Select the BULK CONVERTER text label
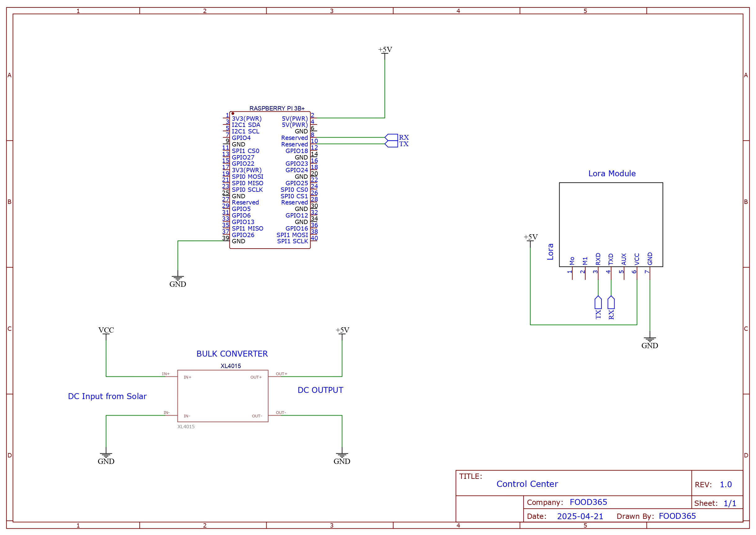756x535 pixels. coord(232,354)
